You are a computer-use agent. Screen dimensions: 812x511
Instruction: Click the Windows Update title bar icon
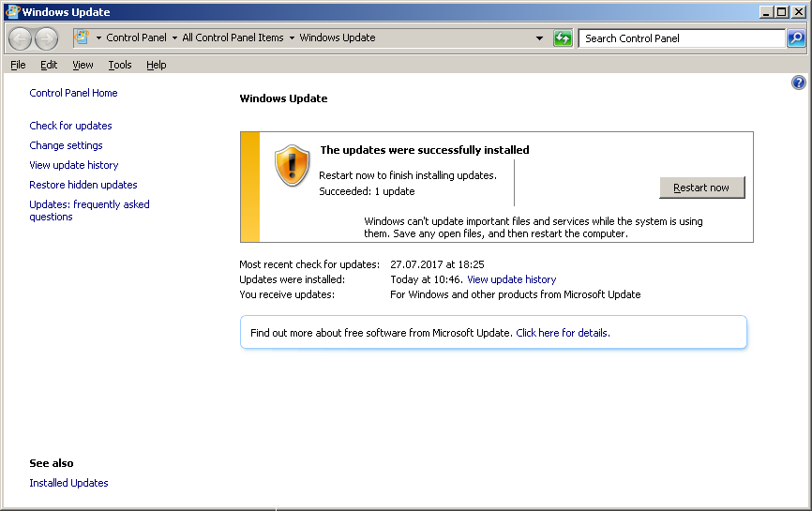(x=12, y=11)
